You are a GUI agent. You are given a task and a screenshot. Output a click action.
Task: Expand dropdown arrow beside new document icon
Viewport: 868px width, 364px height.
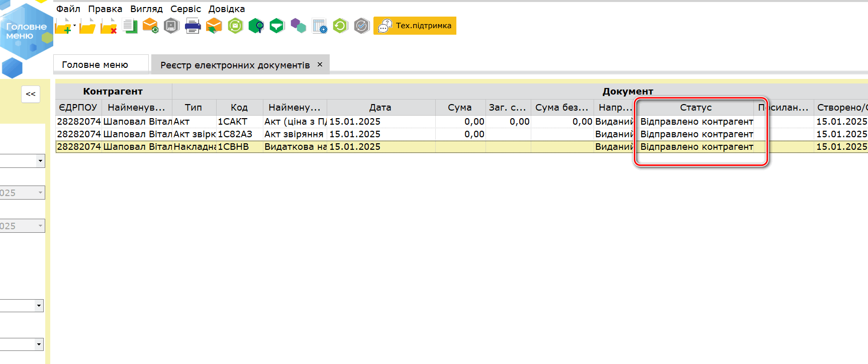tap(75, 26)
